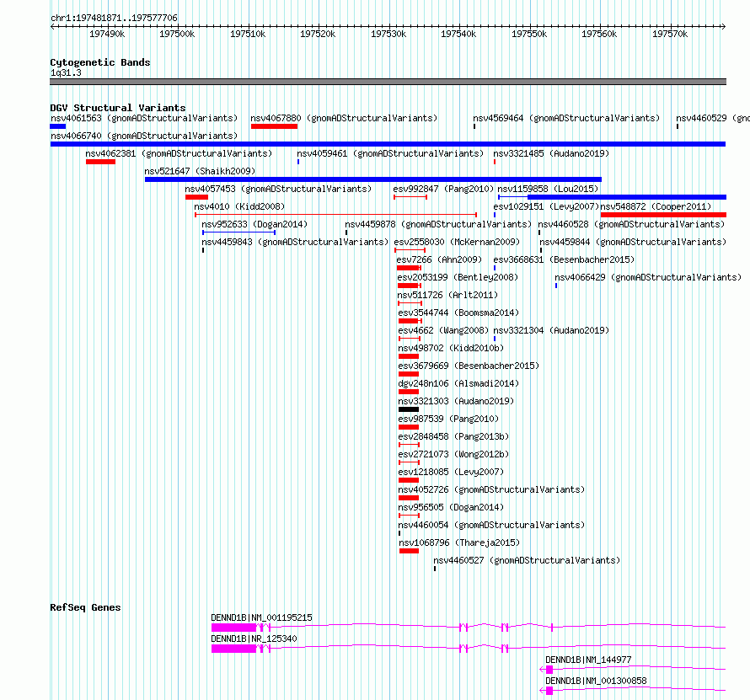Viewport: 750px width, 700px height.
Task: Open the nsv4066740 gnomAD variant label
Action: point(144,136)
